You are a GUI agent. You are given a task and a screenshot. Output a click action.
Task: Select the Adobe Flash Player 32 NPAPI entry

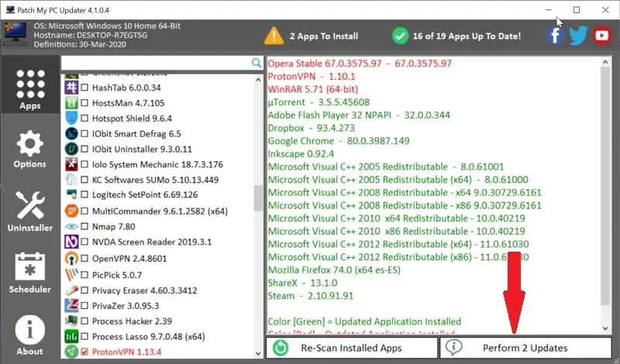359,115
